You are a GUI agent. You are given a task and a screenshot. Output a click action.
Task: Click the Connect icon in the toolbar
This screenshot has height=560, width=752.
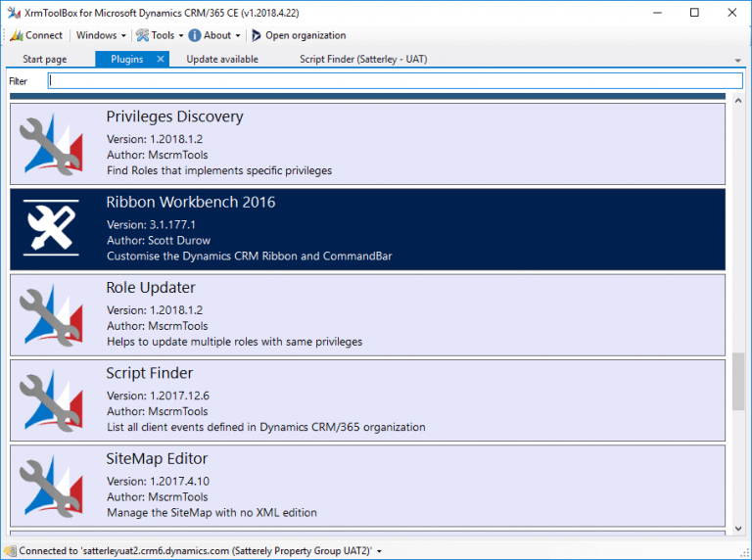17,35
